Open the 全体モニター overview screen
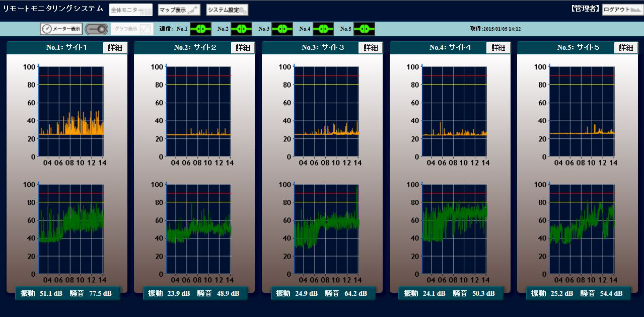This screenshot has height=317, width=644. [131, 10]
